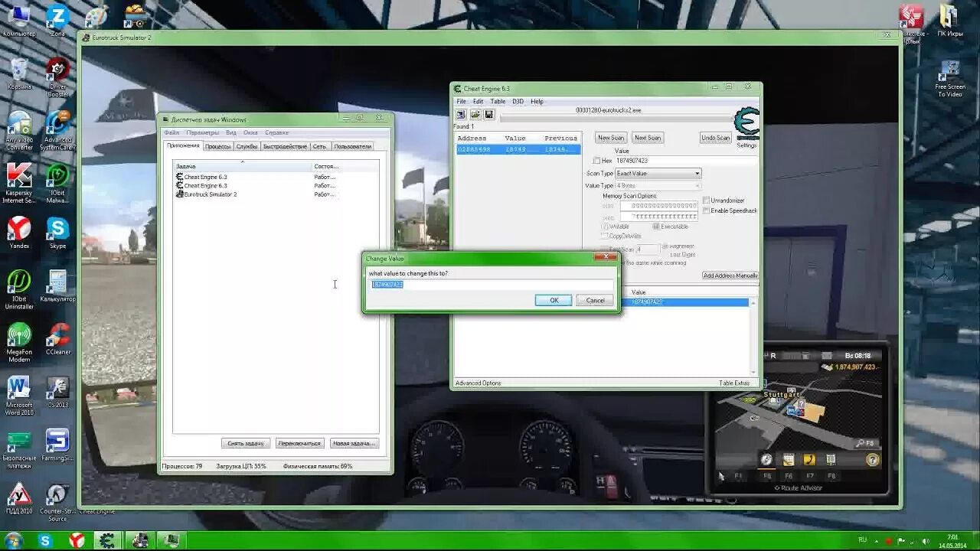
Task: Open Cheat Engine D3D menu
Action: pyautogui.click(x=518, y=101)
